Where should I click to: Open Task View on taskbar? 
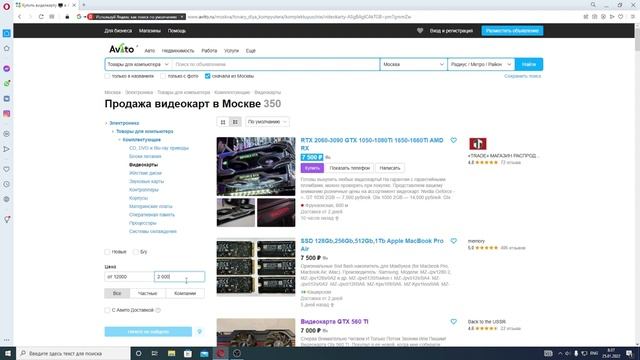tap(155, 353)
